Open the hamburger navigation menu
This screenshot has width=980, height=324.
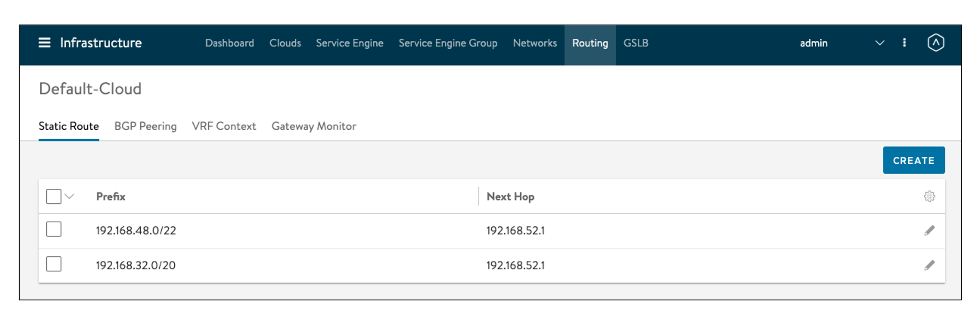click(x=44, y=43)
